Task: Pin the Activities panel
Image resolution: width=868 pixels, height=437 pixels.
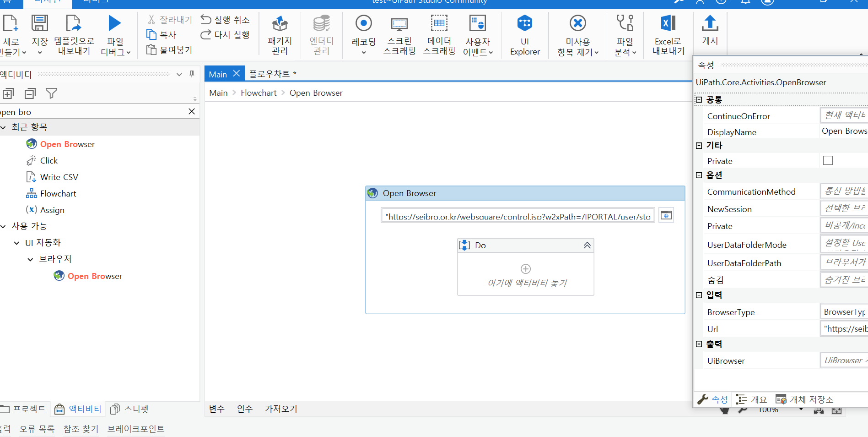Action: [192, 74]
